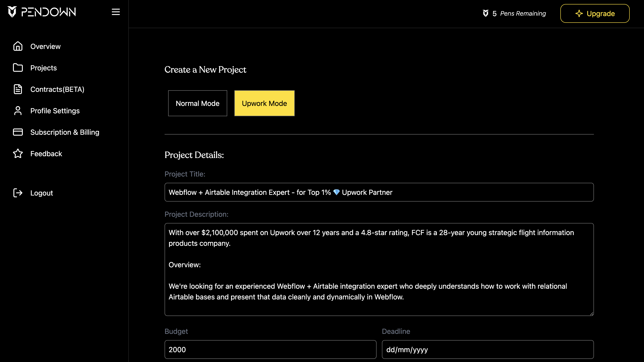Click into Project Description textarea

pyautogui.click(x=379, y=269)
